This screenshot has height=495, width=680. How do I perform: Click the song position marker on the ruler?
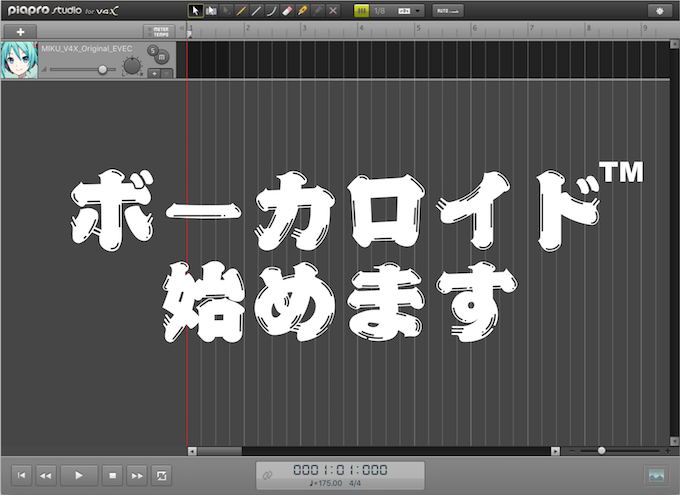pos(189,35)
